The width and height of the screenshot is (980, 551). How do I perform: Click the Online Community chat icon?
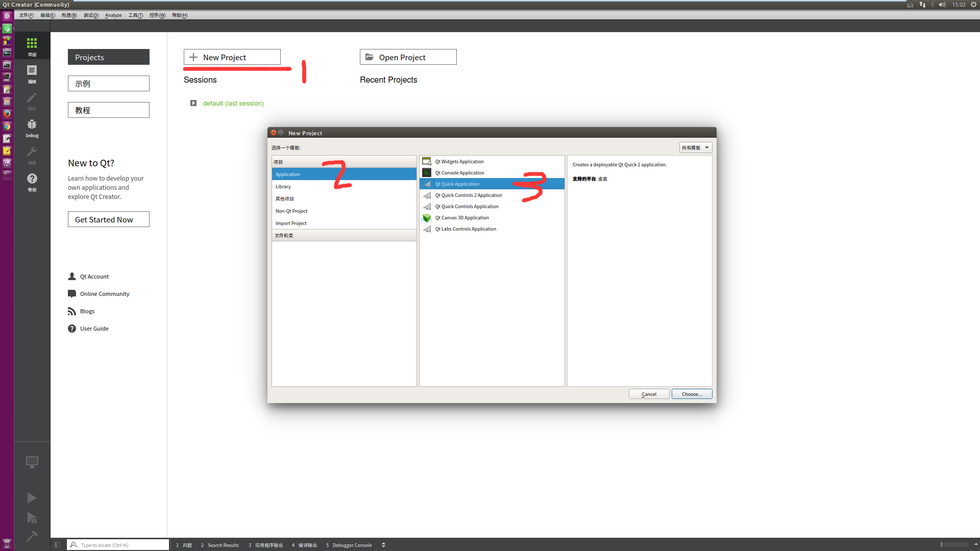tap(72, 294)
